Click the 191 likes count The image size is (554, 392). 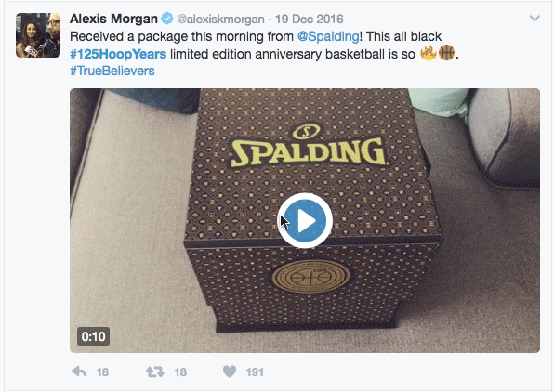(x=255, y=372)
